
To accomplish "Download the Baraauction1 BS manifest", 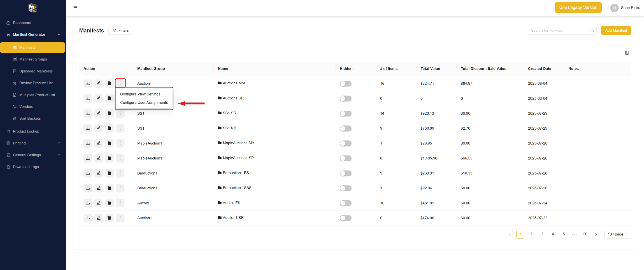I will (x=88, y=173).
